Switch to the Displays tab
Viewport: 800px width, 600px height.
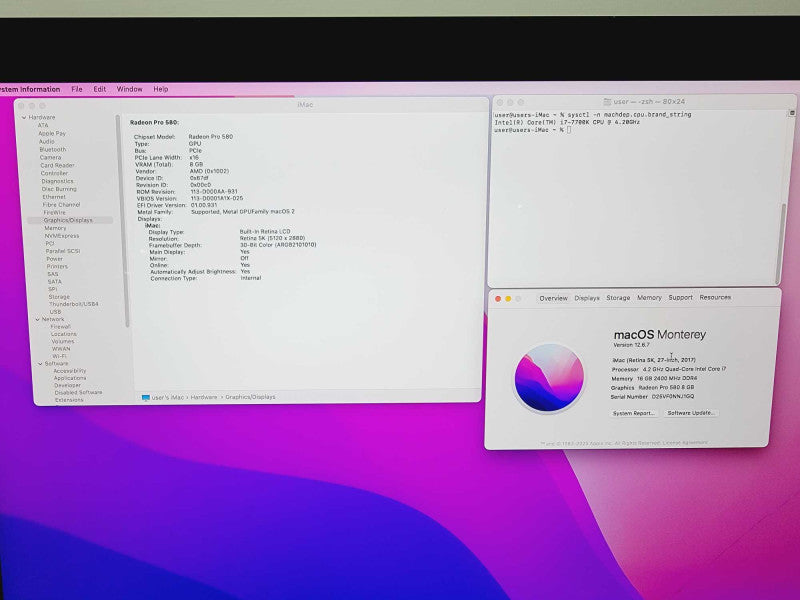coord(587,298)
